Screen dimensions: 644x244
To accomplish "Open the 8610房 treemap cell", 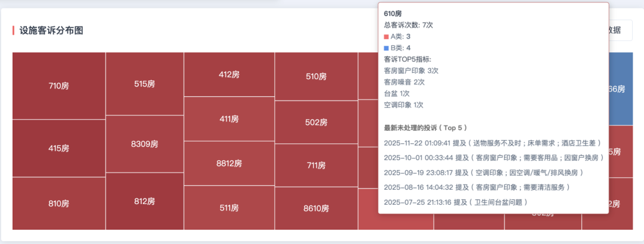I will [x=316, y=208].
